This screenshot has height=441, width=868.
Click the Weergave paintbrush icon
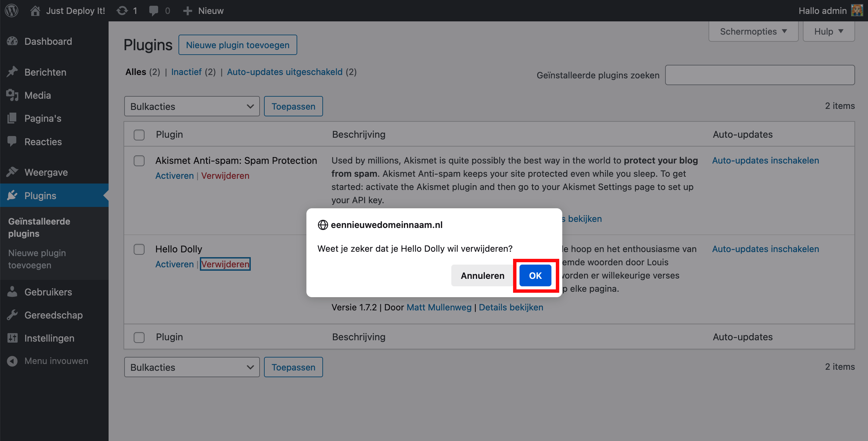[13, 172]
